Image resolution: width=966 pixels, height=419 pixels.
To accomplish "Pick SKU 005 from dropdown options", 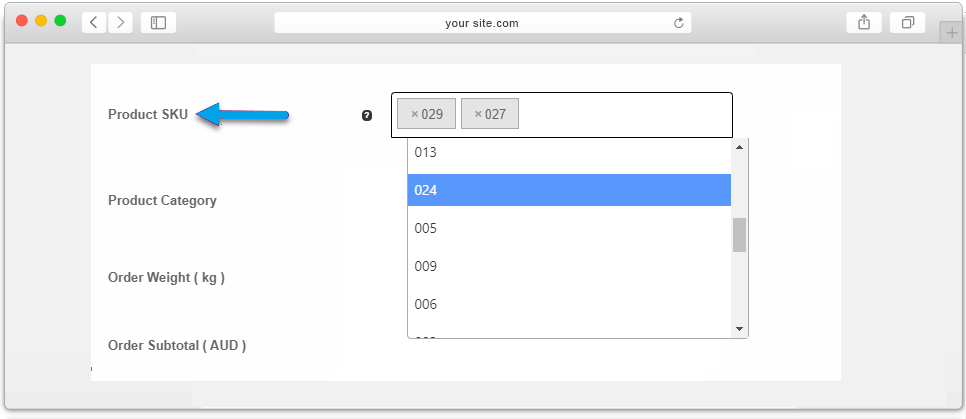I will 569,229.
